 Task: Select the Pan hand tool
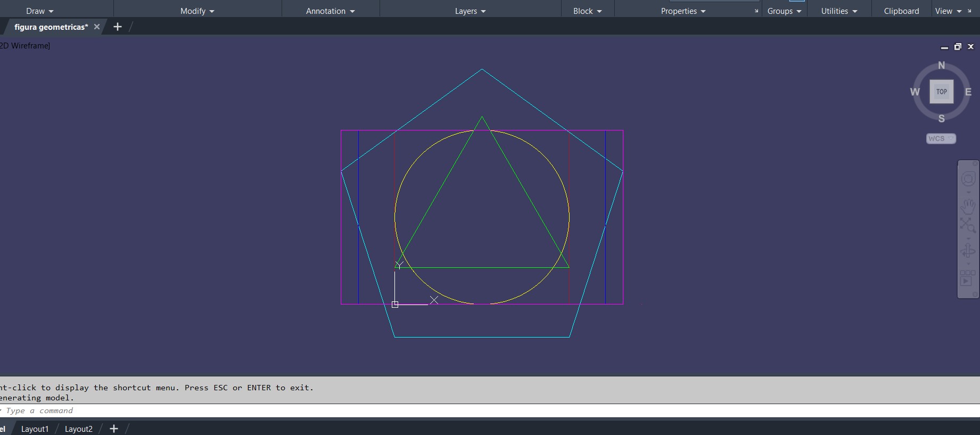tap(968, 206)
